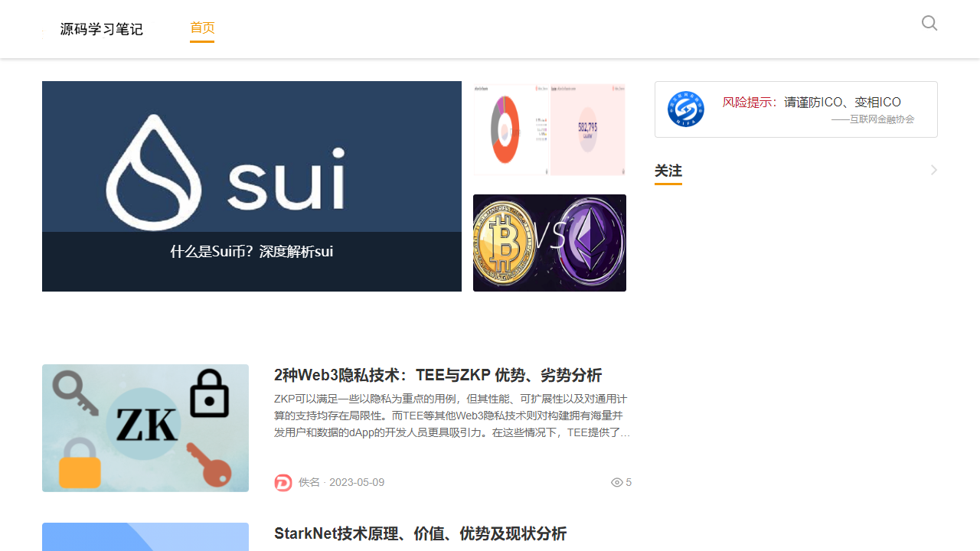The width and height of the screenshot is (980, 551).
Task: Click the 佚名 author avatar icon
Action: [283, 483]
